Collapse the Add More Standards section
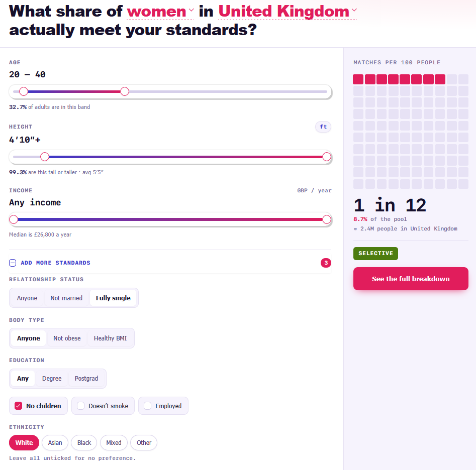 (x=49, y=263)
